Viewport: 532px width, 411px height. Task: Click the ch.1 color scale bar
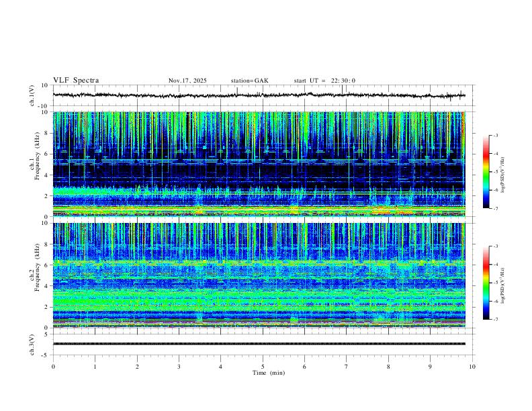click(486, 172)
